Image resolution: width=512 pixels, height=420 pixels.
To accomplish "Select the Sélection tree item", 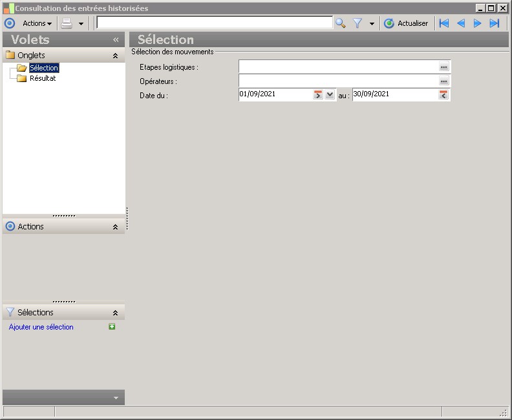I will [x=44, y=68].
